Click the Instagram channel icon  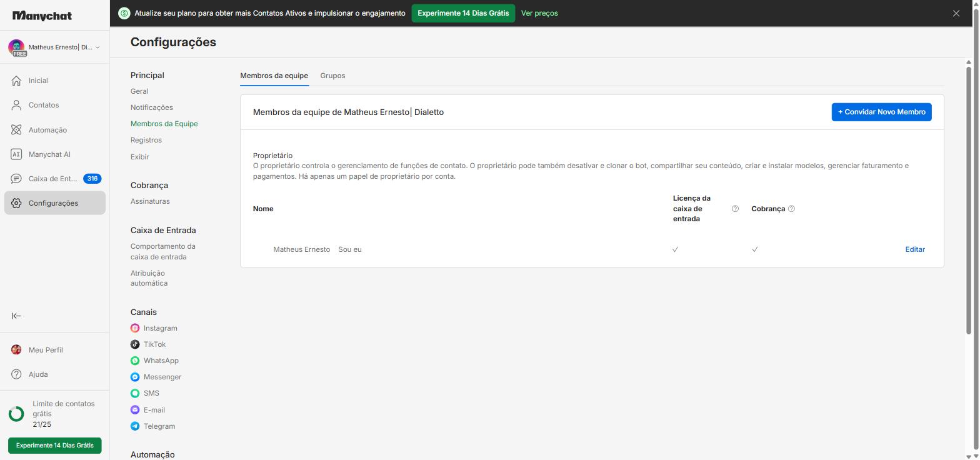135,328
